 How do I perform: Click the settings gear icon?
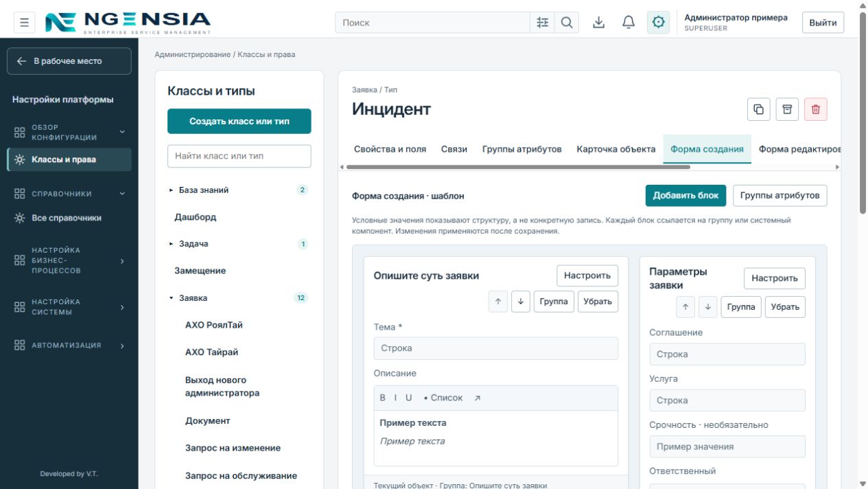click(x=659, y=23)
